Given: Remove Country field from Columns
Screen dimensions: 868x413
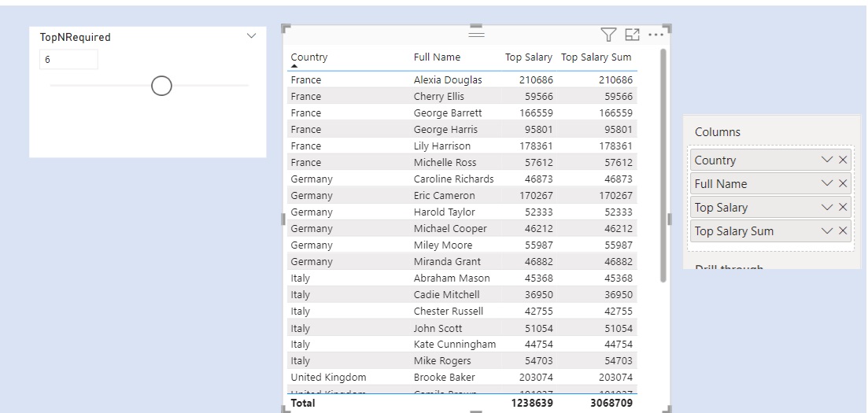Looking at the screenshot, I should click(843, 160).
